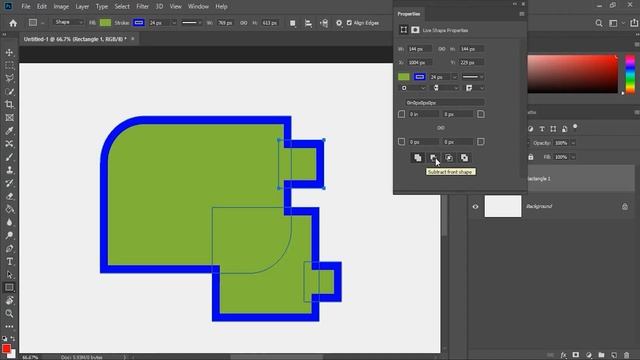The width and height of the screenshot is (640, 360).
Task: Open the Edit Toolbar ellipsis
Action: (9, 327)
